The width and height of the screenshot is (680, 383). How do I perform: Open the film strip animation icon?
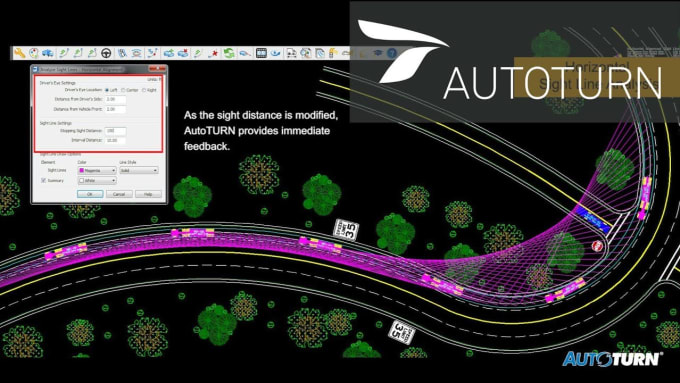261,53
